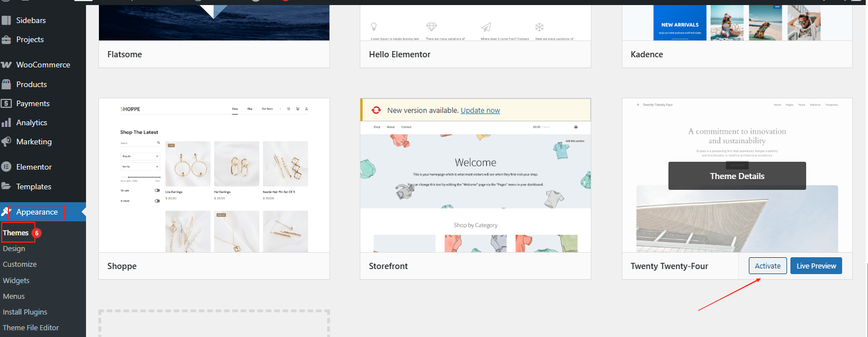Click Live Preview for Twenty Twenty-Four
Screen dimensions: 868x337
pyautogui.click(x=816, y=266)
